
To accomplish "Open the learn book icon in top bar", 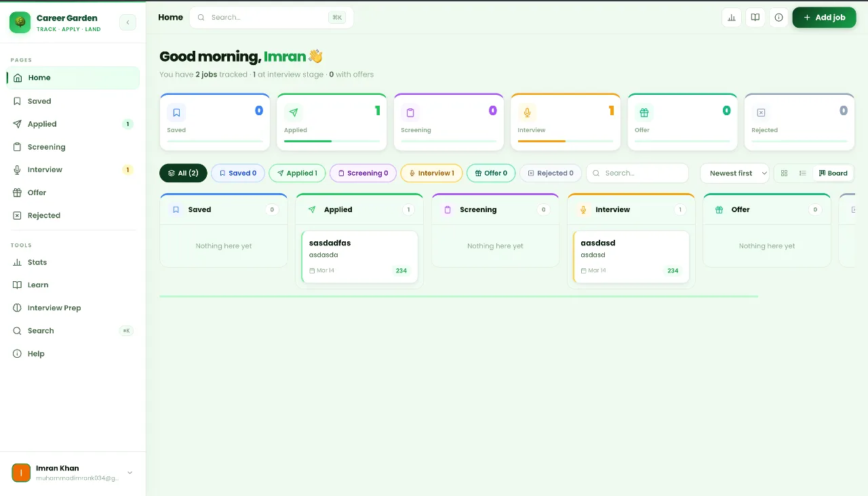I will click(755, 18).
